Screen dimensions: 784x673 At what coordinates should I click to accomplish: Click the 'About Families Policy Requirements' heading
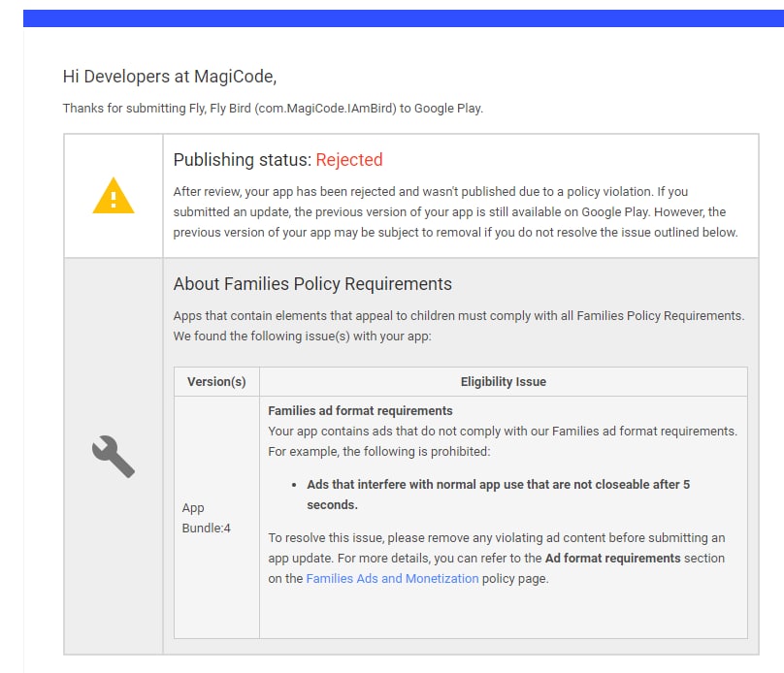coord(312,284)
